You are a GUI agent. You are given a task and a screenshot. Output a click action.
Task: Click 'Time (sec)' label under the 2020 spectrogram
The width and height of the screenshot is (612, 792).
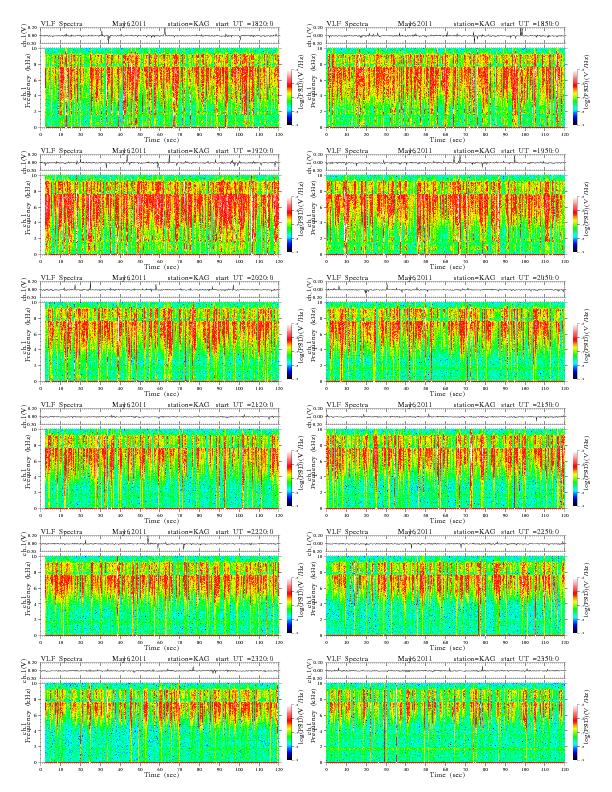click(162, 393)
